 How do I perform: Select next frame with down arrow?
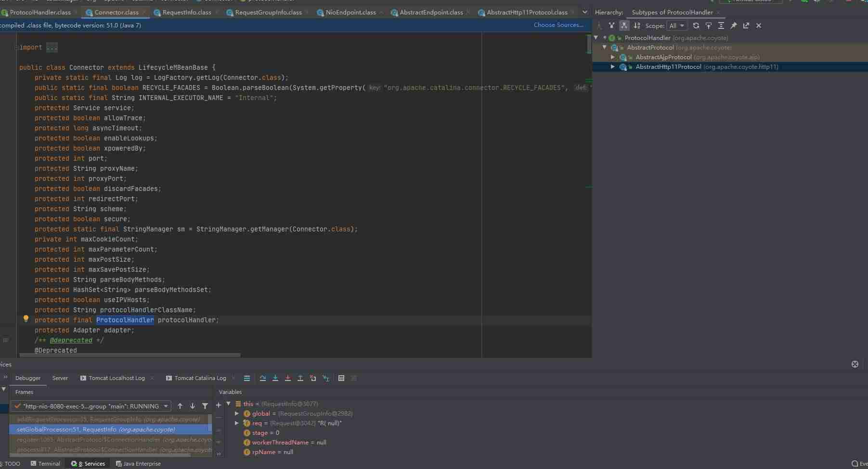(193, 406)
